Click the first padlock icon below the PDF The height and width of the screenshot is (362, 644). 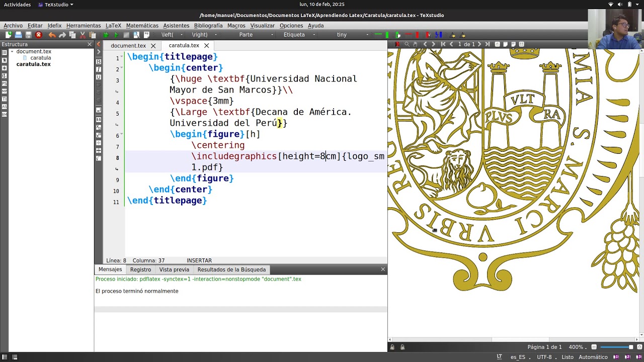[x=392, y=347]
